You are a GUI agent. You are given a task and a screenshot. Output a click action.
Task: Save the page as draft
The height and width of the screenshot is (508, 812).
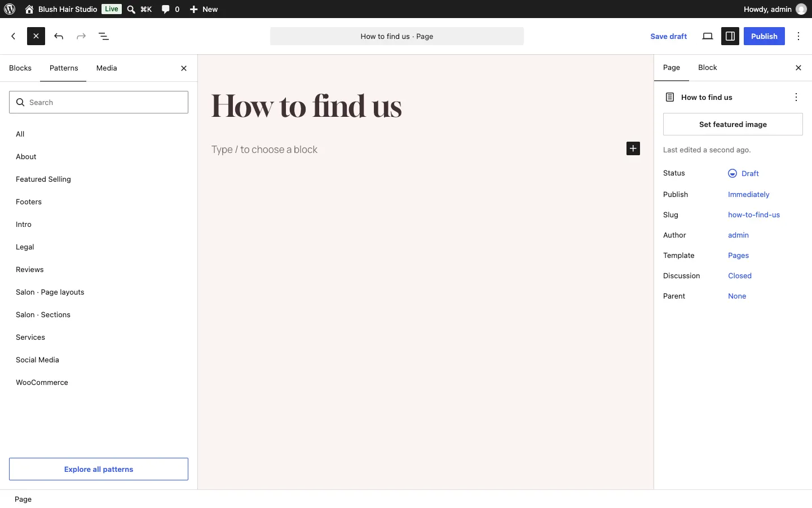pos(669,36)
